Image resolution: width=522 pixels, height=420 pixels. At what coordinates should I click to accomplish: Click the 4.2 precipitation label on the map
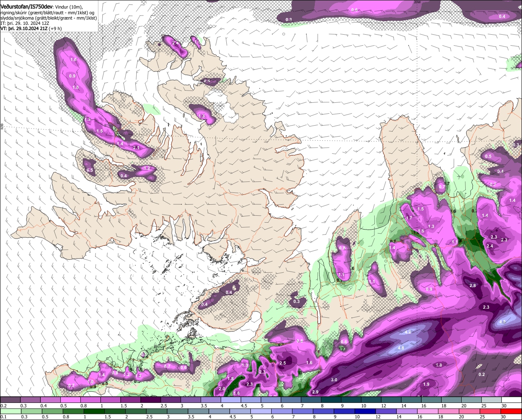coord(407,332)
